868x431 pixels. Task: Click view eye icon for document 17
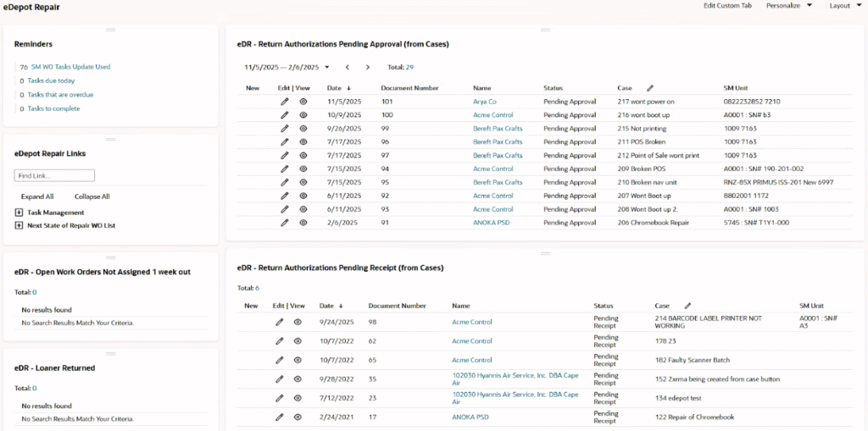click(298, 417)
